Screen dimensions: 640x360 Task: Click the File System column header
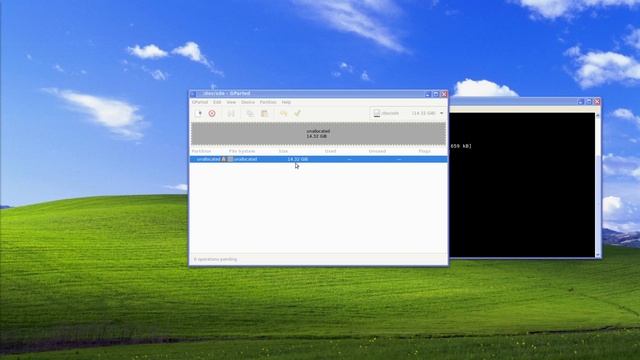(x=242, y=151)
